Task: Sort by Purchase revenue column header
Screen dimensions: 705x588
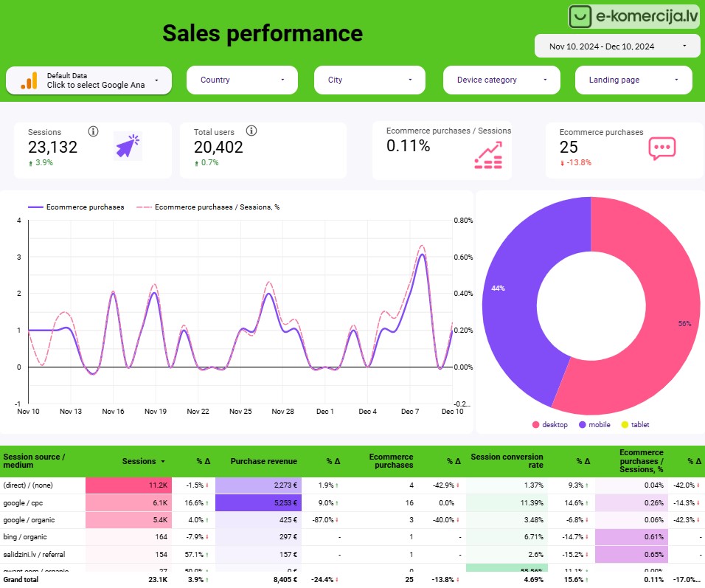Action: (x=263, y=462)
